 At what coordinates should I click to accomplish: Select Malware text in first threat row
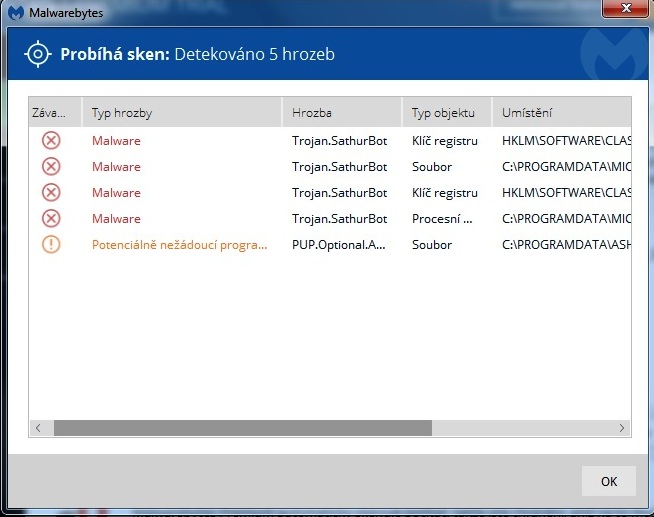[x=116, y=141]
